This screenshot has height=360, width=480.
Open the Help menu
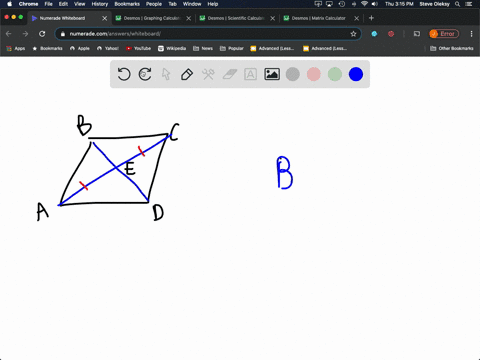pyautogui.click(x=213, y=4)
